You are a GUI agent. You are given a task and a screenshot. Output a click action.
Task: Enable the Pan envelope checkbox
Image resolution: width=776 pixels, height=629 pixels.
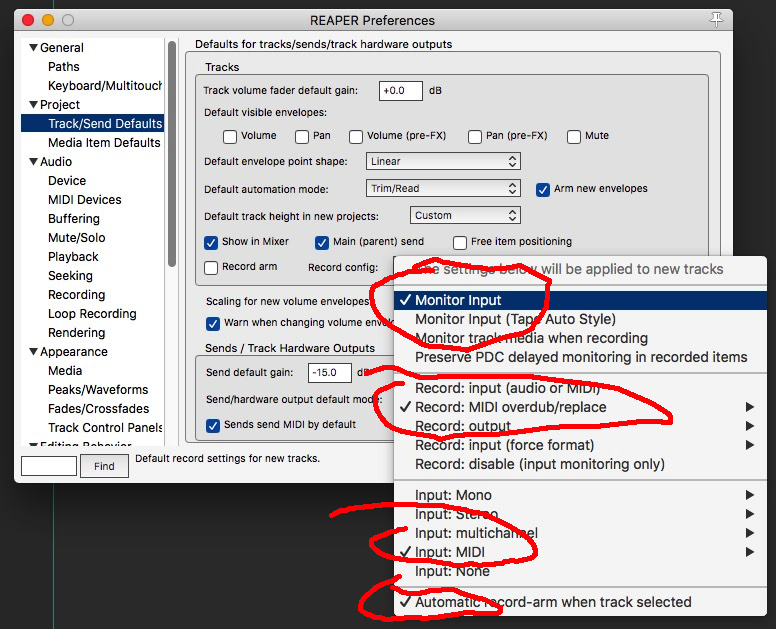click(x=302, y=137)
